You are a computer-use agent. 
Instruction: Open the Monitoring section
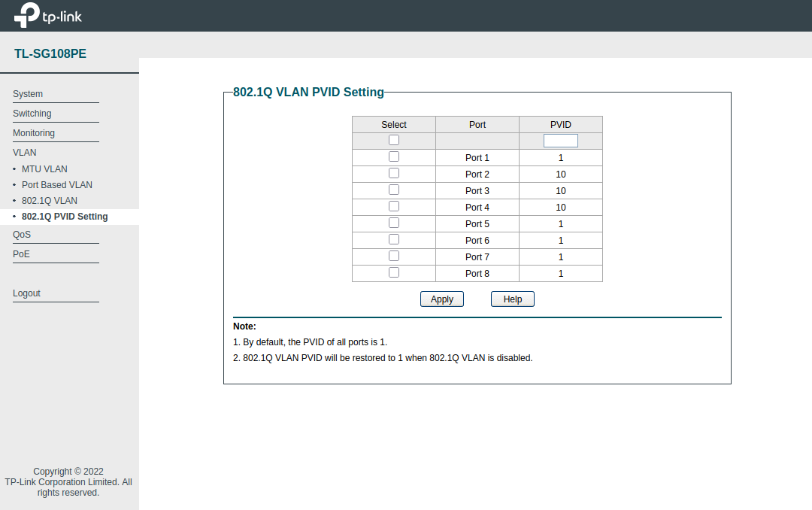33,132
